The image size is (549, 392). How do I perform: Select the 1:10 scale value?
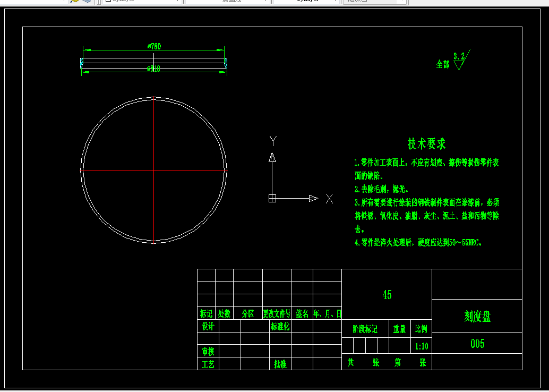[422, 346]
